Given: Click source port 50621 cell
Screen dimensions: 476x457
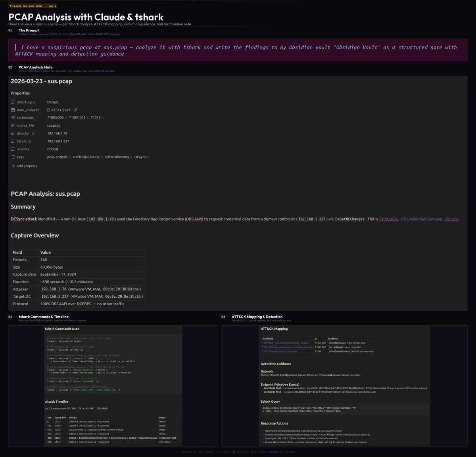Looking at the screenshot, I should pyautogui.click(x=60, y=438).
